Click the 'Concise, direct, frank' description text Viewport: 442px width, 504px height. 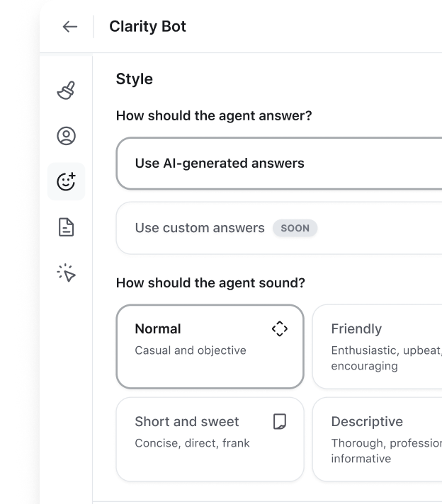(192, 443)
